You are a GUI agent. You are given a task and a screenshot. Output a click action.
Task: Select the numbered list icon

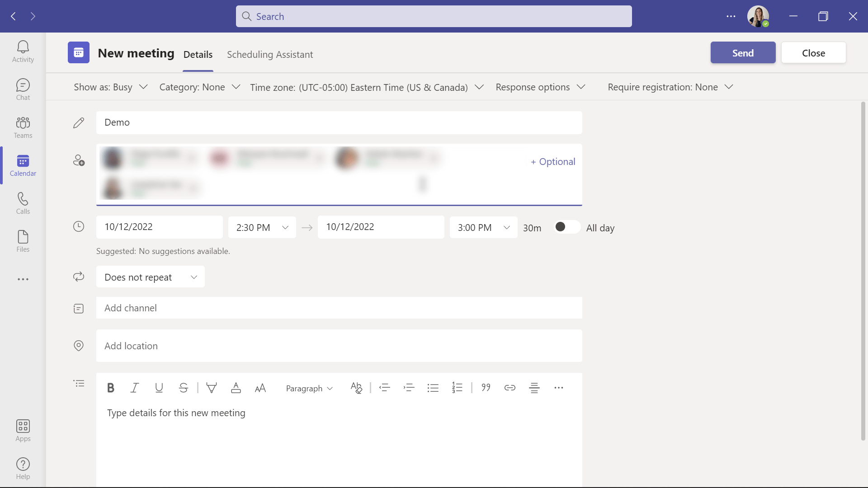click(x=457, y=388)
